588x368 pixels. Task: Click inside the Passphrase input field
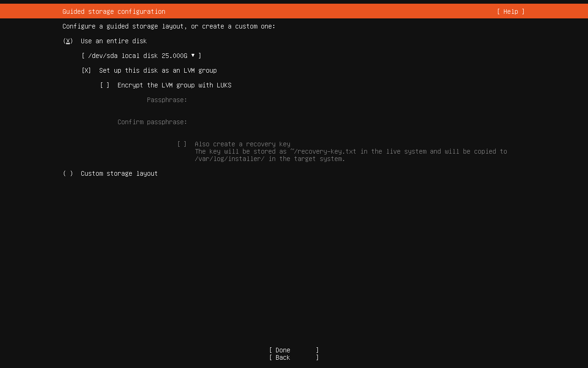pos(230,100)
